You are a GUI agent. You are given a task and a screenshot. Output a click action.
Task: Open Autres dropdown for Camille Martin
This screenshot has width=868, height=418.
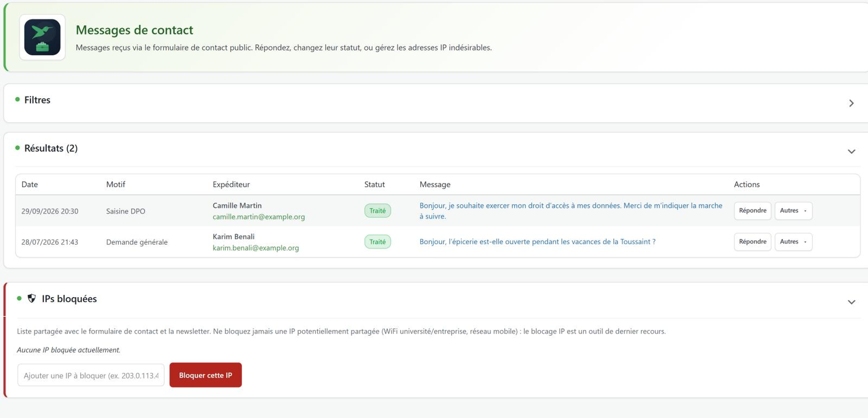pyautogui.click(x=793, y=211)
